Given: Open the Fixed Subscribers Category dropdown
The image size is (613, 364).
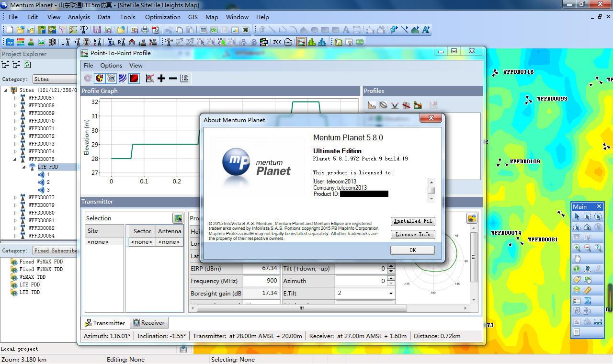Looking at the screenshot, I should click(x=54, y=250).
